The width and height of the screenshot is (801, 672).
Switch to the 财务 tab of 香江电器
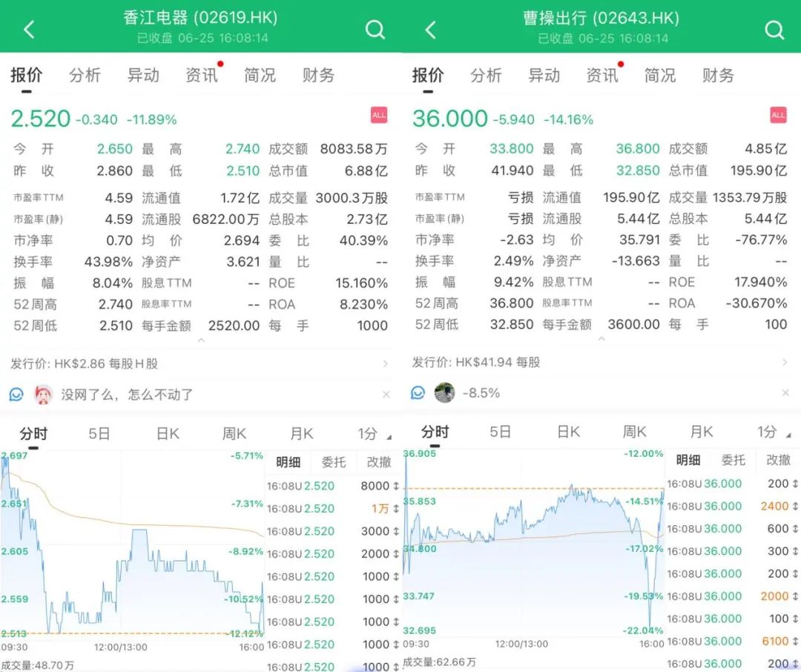click(x=317, y=74)
